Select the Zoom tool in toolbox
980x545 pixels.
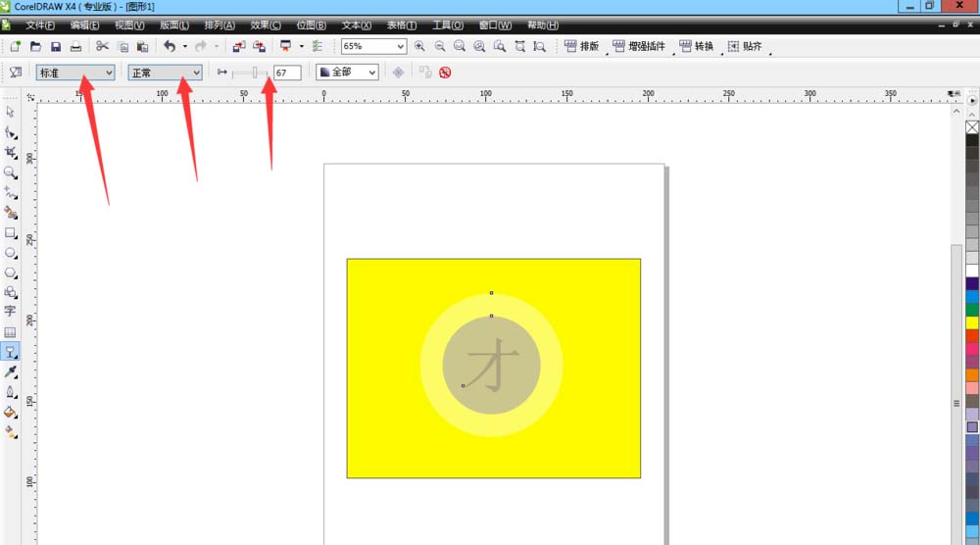(10, 173)
